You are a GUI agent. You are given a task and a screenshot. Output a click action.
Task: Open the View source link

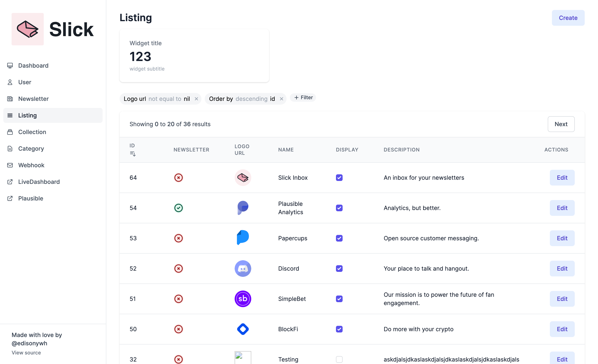pyautogui.click(x=26, y=353)
